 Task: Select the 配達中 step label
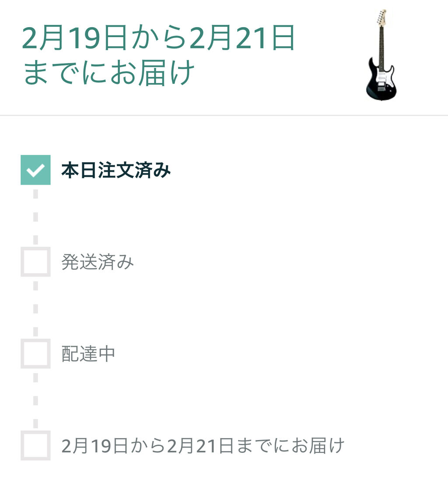coord(88,354)
